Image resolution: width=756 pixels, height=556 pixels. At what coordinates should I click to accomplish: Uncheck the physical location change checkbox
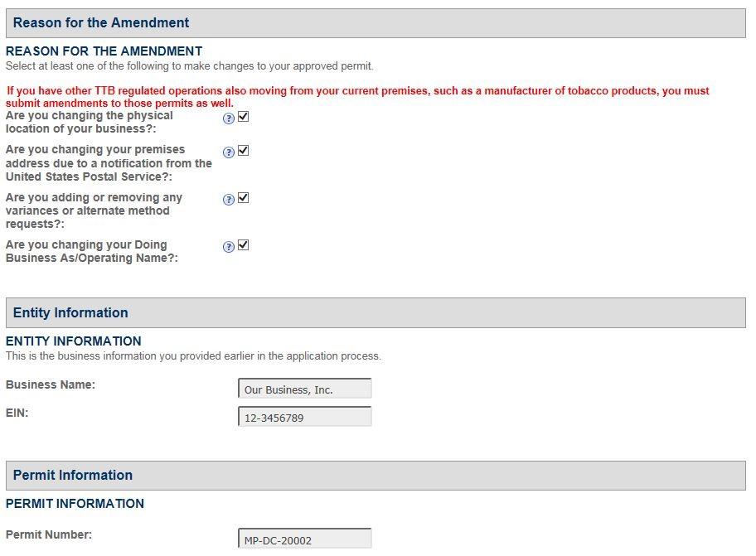243,117
